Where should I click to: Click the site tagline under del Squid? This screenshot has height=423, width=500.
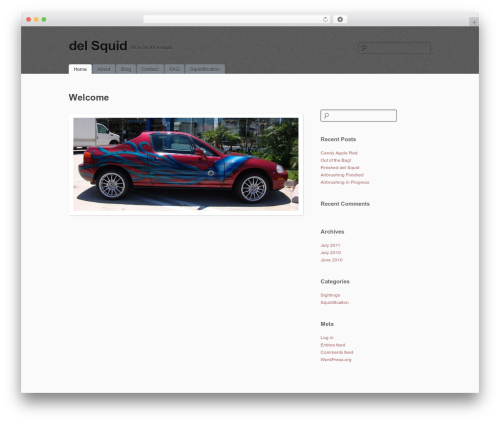(x=151, y=47)
